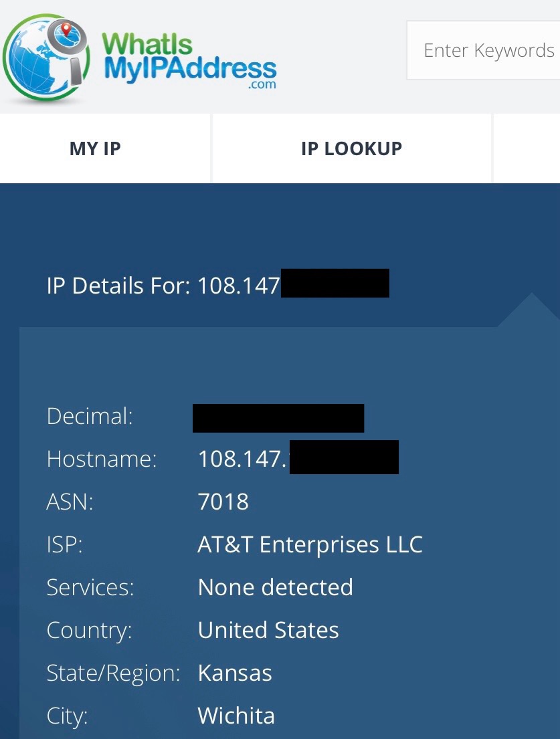Switch to the MY IP tab
Viewport: 560px width, 739px height.
tap(94, 148)
